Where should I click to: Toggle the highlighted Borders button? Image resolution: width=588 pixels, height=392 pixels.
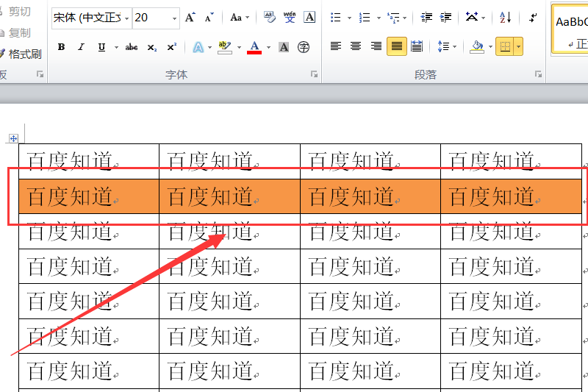(505, 46)
